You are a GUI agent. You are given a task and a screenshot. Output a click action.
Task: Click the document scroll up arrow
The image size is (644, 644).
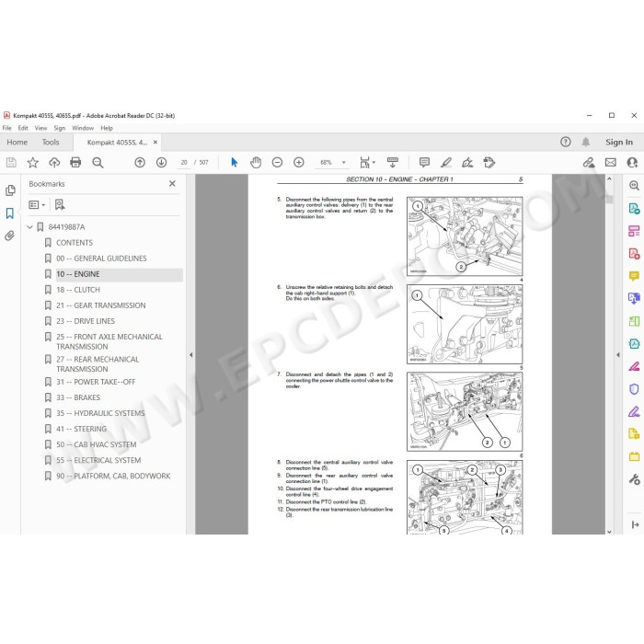click(x=609, y=179)
